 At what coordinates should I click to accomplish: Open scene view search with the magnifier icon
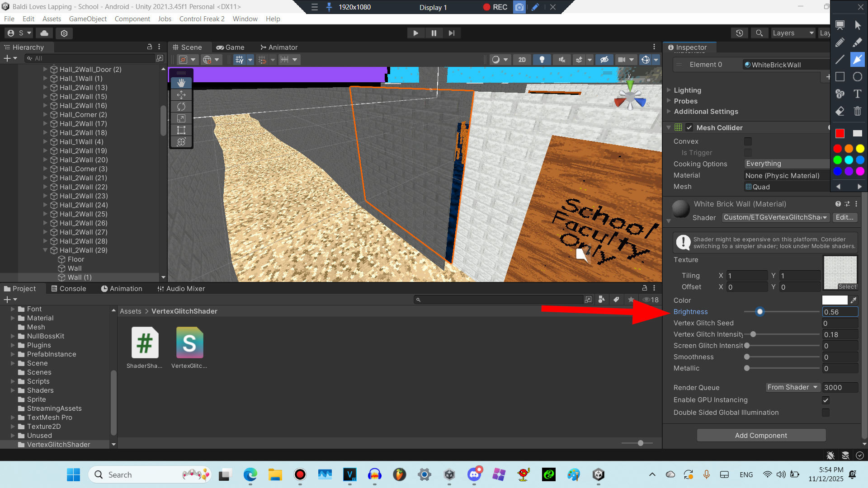point(759,33)
